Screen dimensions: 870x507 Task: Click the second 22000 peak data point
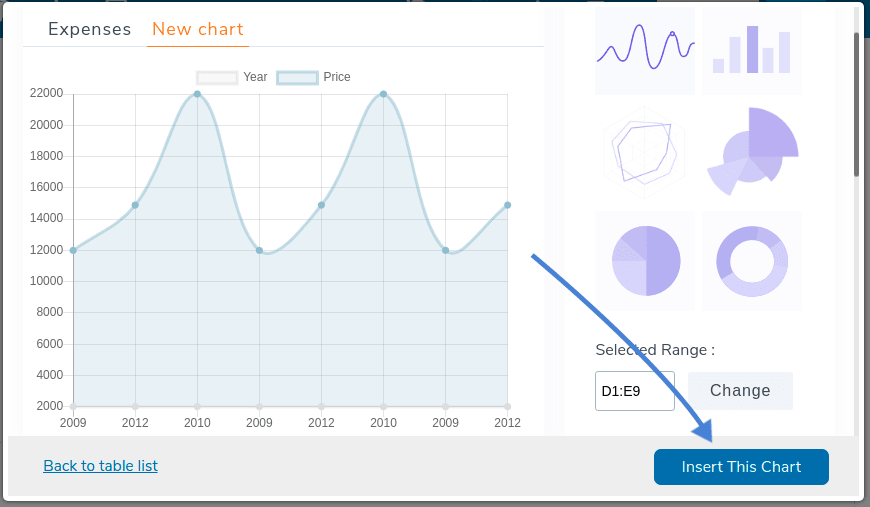[x=383, y=94]
